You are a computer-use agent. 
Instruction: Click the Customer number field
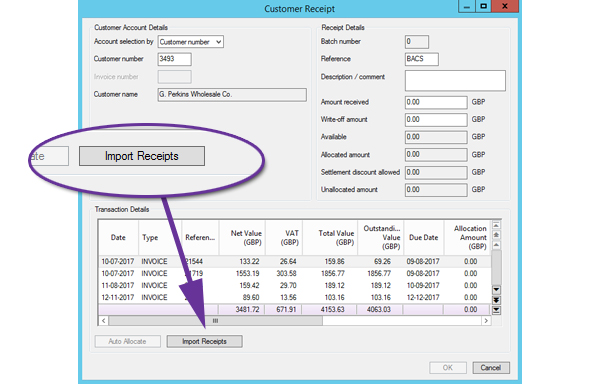[x=174, y=59]
